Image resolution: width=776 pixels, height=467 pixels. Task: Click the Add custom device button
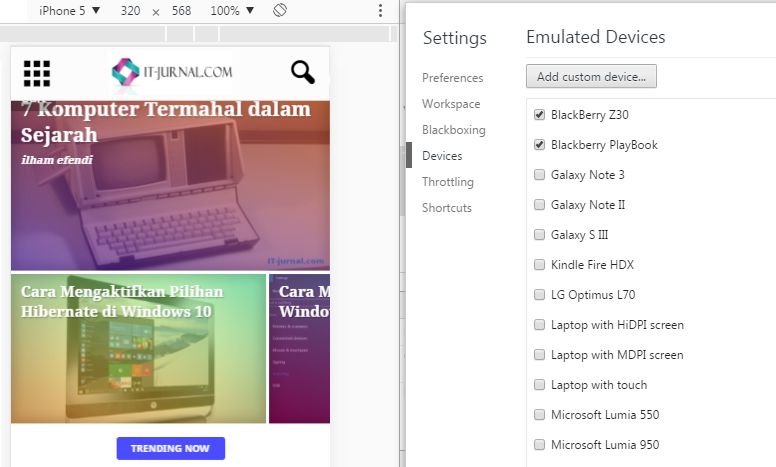click(x=591, y=76)
